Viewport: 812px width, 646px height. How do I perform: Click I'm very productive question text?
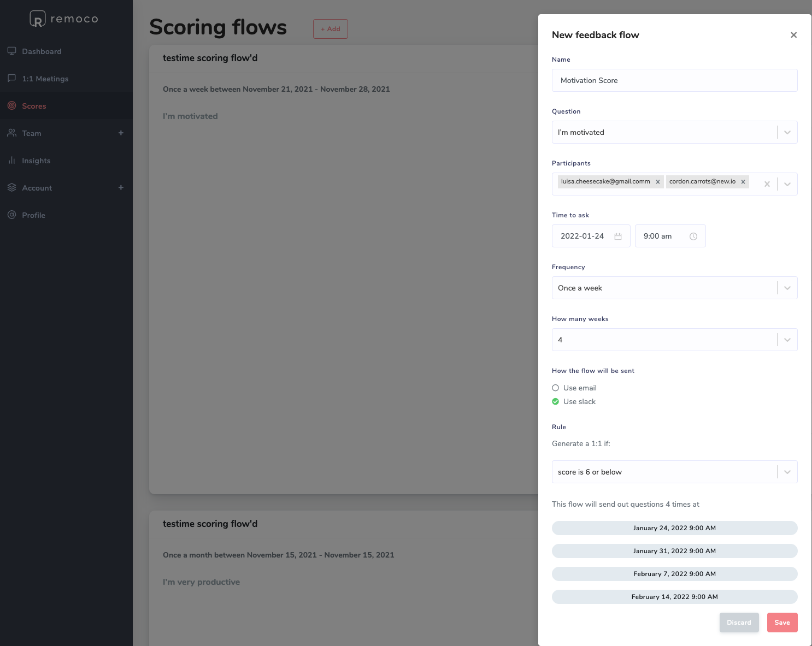point(201,582)
